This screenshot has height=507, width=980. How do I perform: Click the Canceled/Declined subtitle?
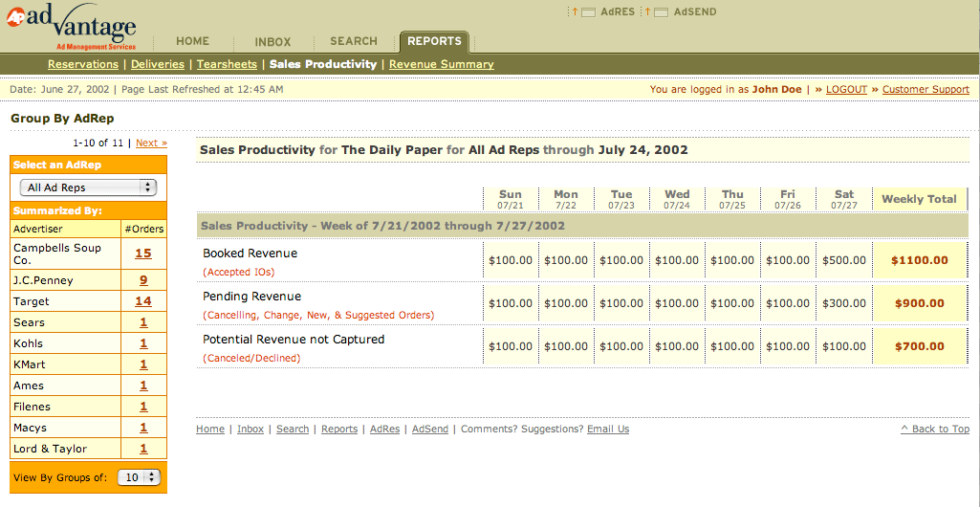251,358
